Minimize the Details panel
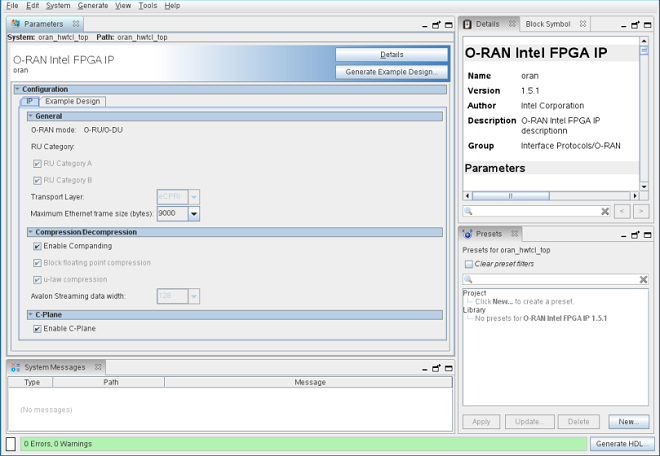Viewport: 660px width, 456px height. click(623, 27)
